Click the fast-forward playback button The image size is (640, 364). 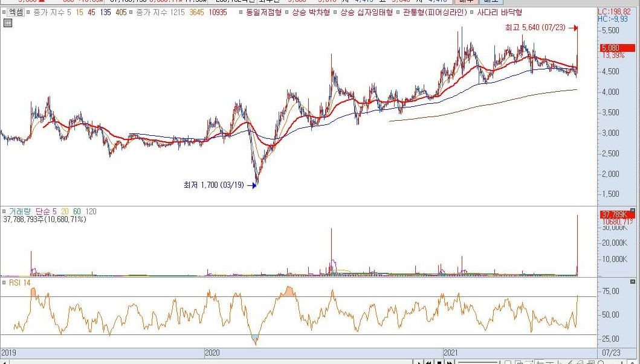tap(450, 362)
